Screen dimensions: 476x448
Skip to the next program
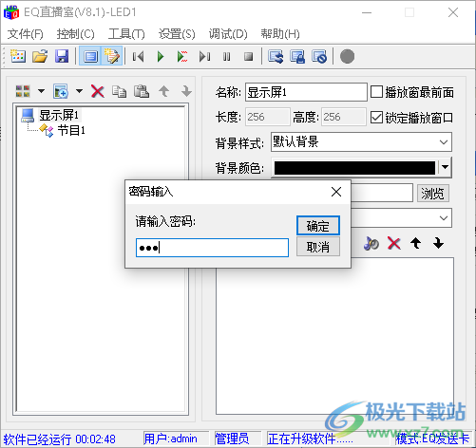(x=204, y=57)
